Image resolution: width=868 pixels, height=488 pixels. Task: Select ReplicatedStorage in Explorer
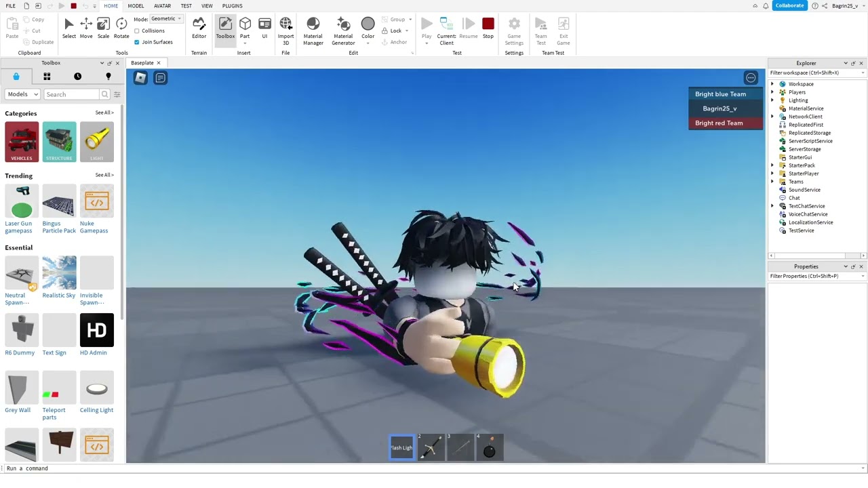tap(809, 133)
